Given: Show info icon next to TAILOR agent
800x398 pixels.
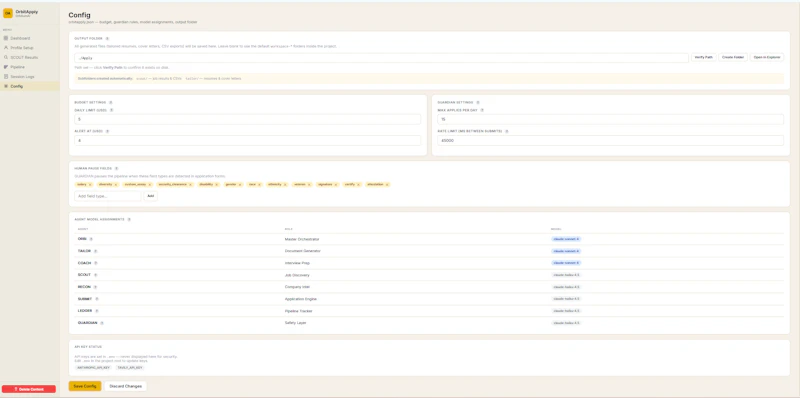Looking at the screenshot, I should tap(95, 251).
